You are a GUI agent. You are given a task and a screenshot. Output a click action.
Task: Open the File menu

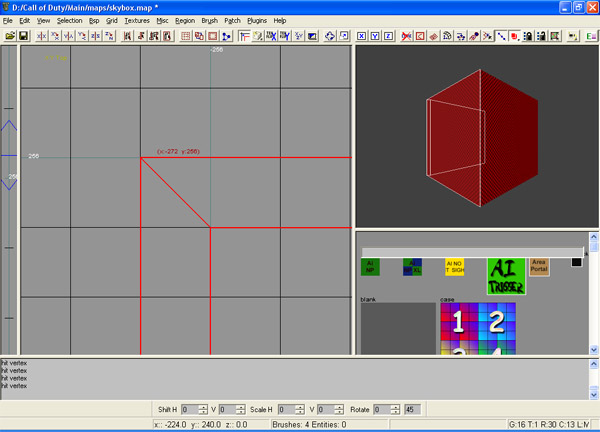click(x=8, y=21)
